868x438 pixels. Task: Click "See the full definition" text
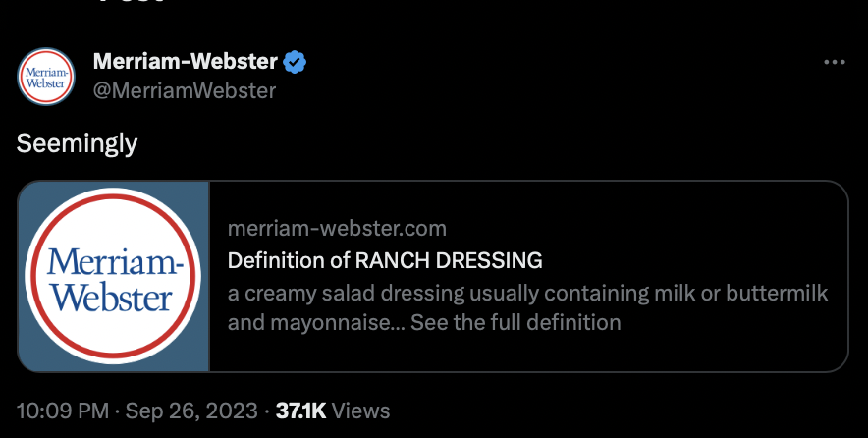click(515, 322)
